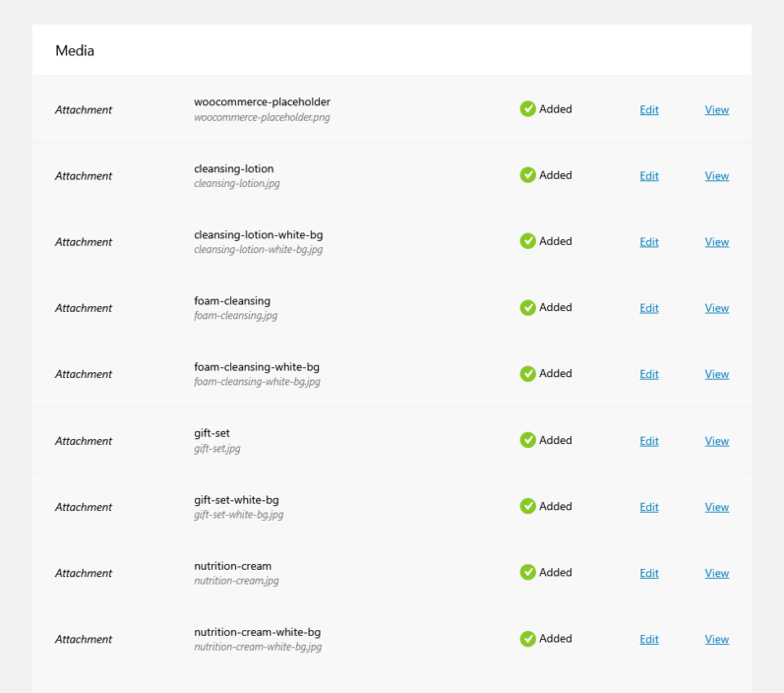Click Added status text for gift-set-white-bg
The height and width of the screenshot is (693, 784).
coord(556,506)
